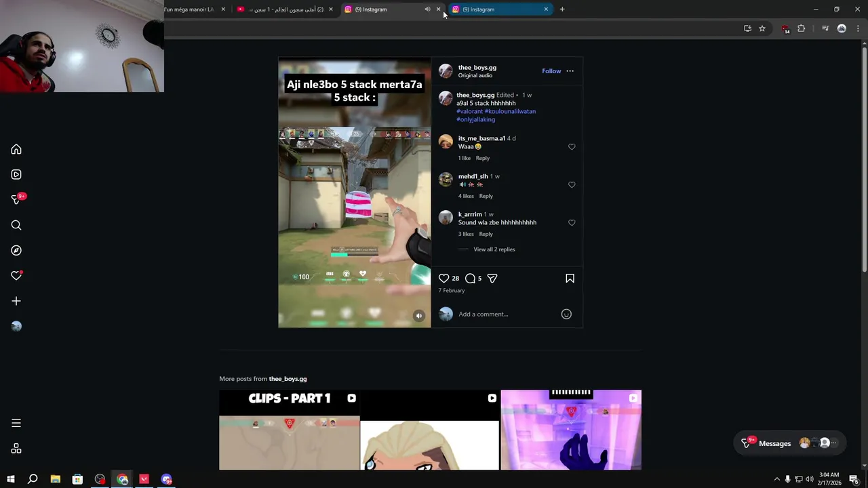This screenshot has width=868, height=488.
Task: Open the Chrome three-dot menu
Action: point(858,28)
